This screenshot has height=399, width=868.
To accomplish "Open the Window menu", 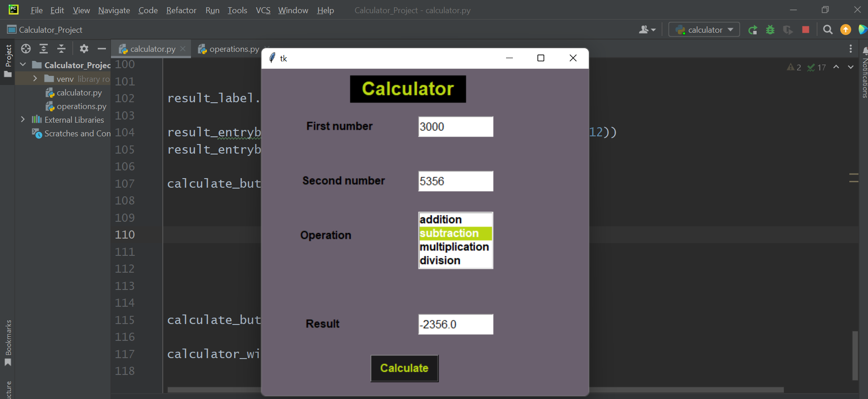I will (293, 10).
